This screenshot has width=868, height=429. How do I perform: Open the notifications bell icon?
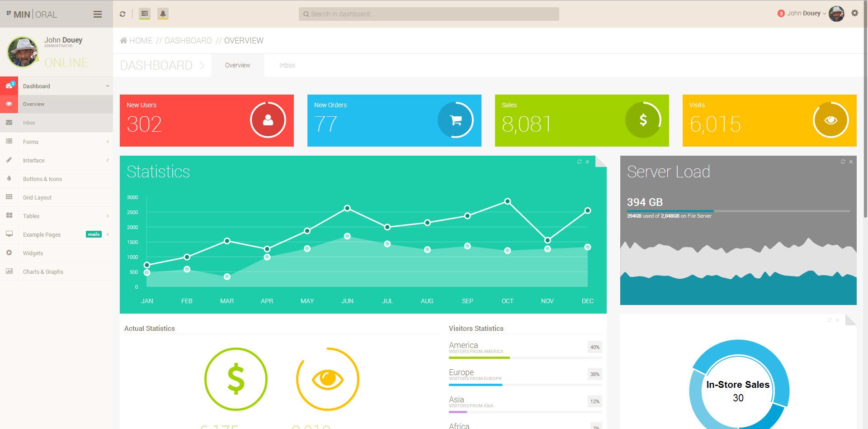pyautogui.click(x=163, y=14)
